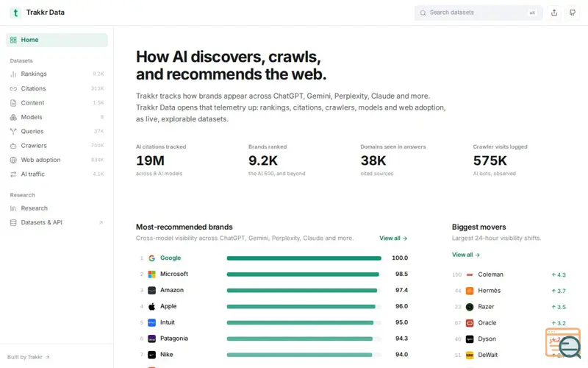
Task: Click the 100.0 score for Google
Action: pos(400,258)
